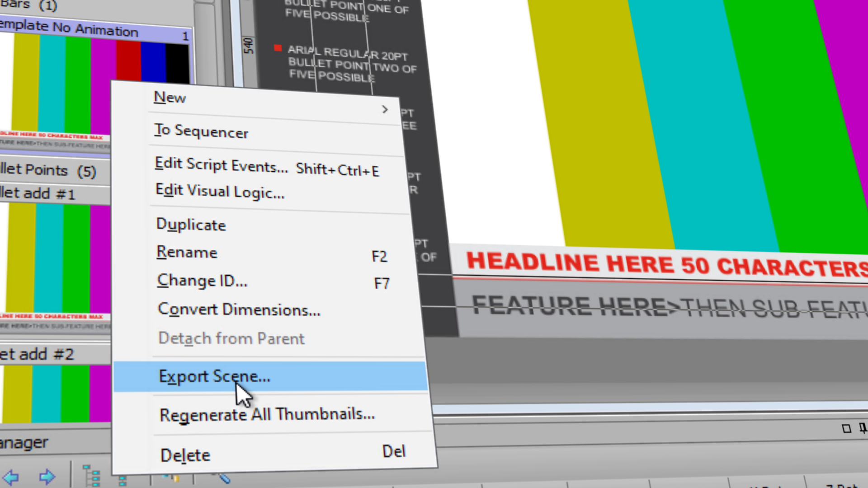Viewport: 868px width, 488px height.
Task: Click the square detach icon at top right
Action: point(846,428)
